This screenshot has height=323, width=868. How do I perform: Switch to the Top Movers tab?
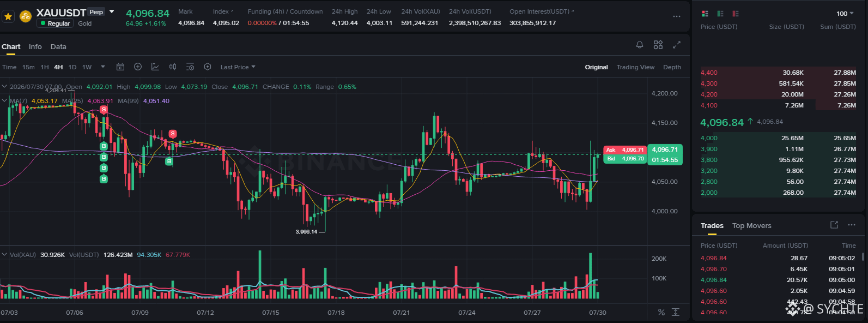pyautogui.click(x=752, y=226)
